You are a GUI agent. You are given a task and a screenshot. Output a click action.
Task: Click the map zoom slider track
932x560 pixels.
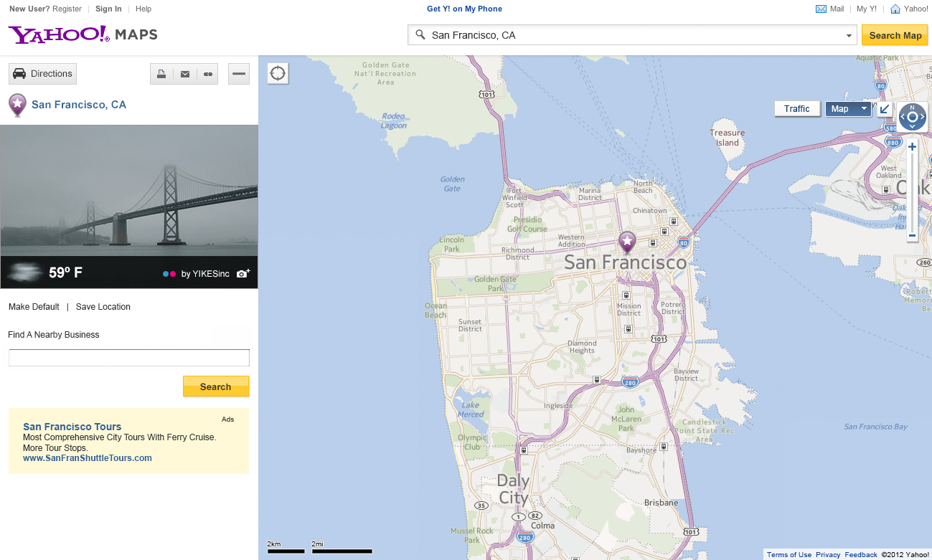(912, 191)
